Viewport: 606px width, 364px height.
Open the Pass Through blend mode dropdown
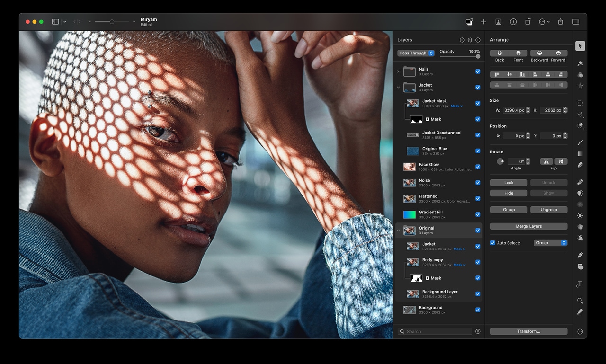[416, 53]
